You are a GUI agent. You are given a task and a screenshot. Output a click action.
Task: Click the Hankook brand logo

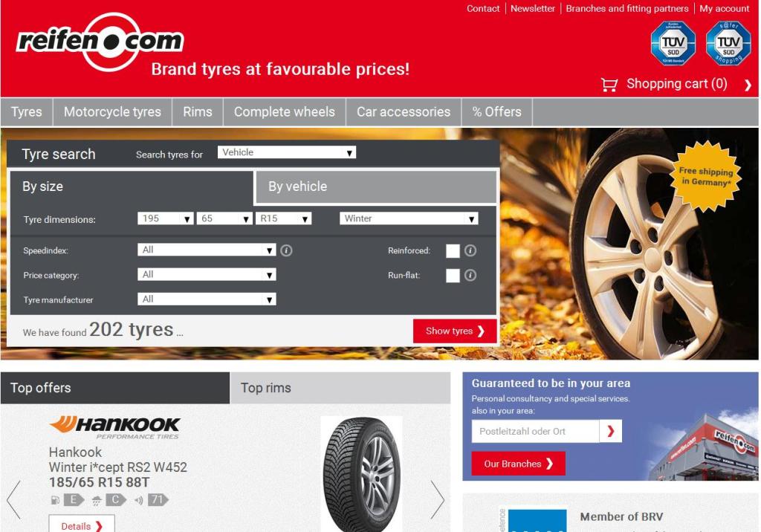click(x=115, y=428)
